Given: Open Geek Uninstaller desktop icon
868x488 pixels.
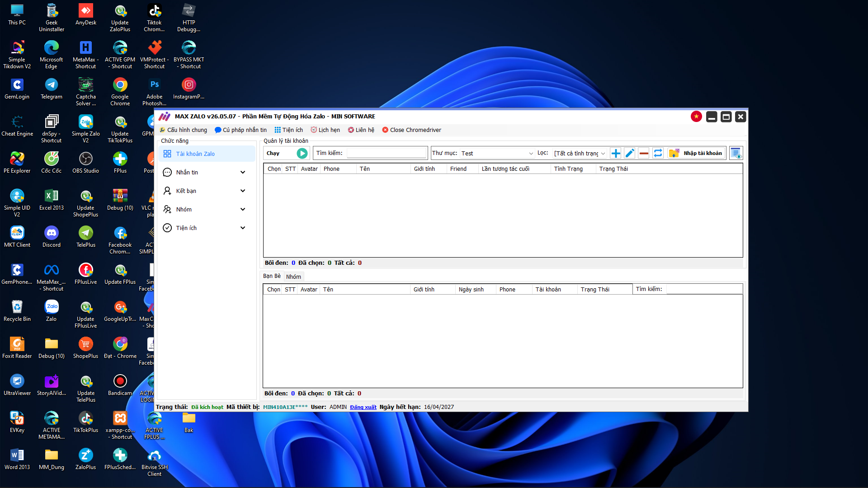Looking at the screenshot, I should (52, 18).
